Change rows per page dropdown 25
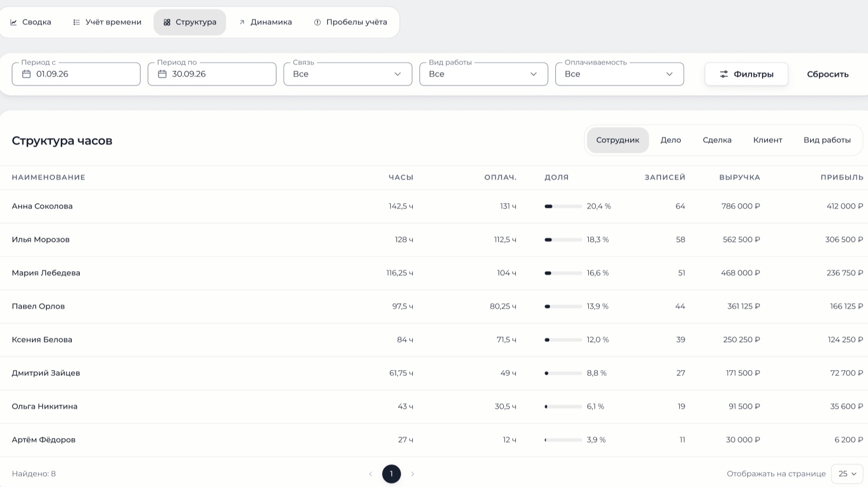This screenshot has height=487, width=868. [x=847, y=474]
